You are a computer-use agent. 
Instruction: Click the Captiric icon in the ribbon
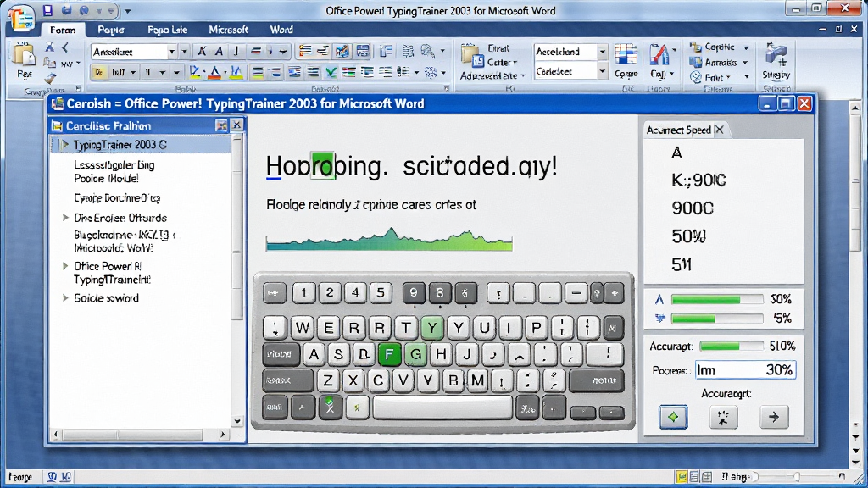696,47
